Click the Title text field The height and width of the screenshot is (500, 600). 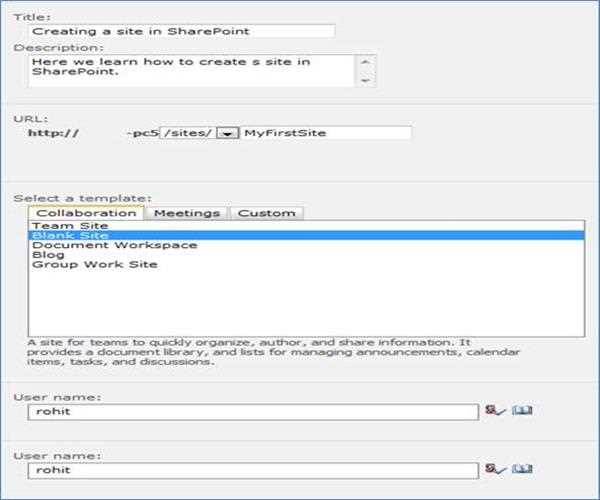(x=181, y=32)
